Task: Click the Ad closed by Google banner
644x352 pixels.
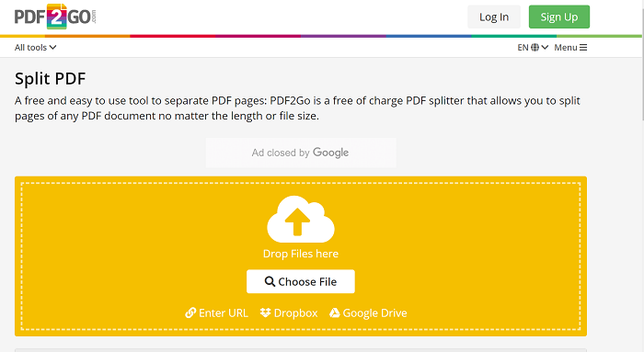Action: (x=301, y=153)
